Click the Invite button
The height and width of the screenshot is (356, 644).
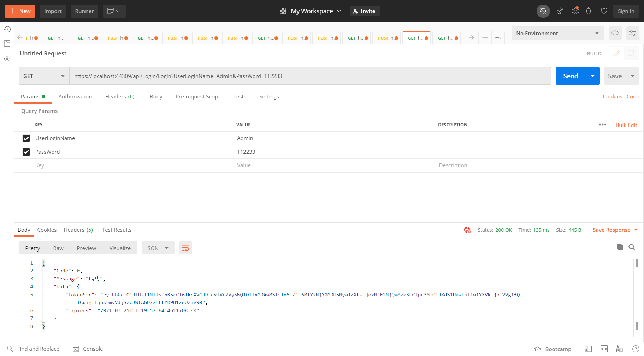pyautogui.click(x=365, y=11)
